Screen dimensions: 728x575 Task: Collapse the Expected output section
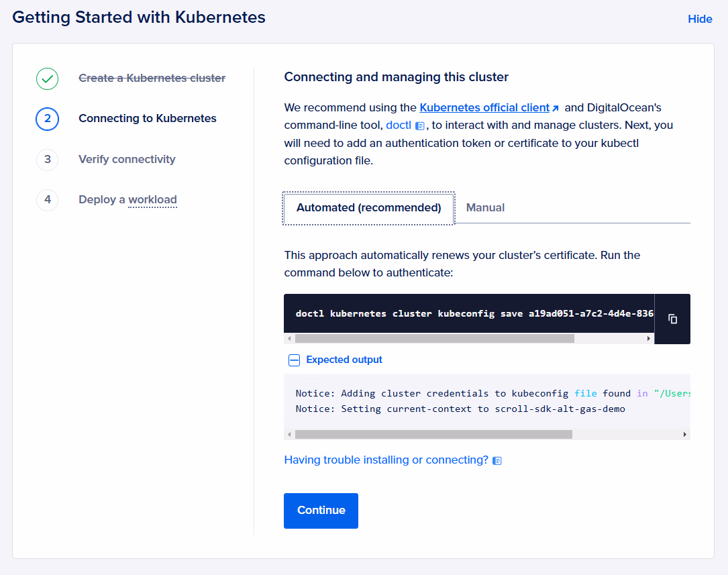pyautogui.click(x=294, y=360)
